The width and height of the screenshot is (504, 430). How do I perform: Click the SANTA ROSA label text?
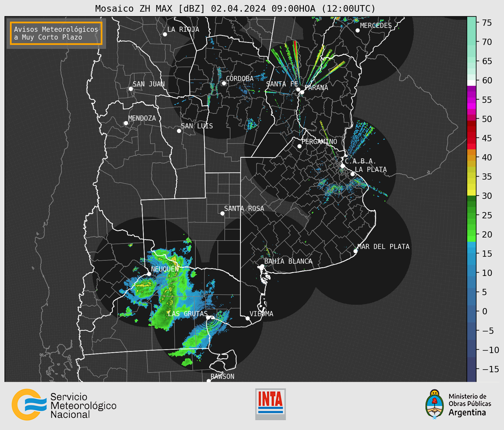pos(244,208)
